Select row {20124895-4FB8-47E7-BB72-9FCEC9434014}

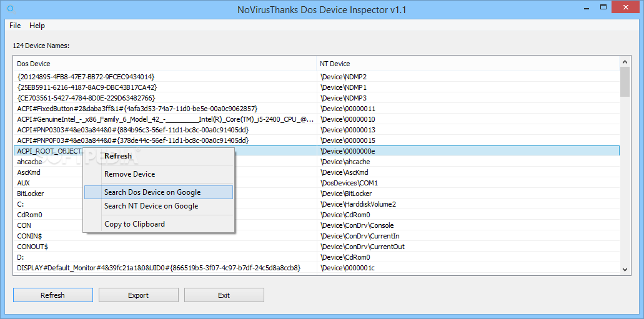tap(316, 77)
